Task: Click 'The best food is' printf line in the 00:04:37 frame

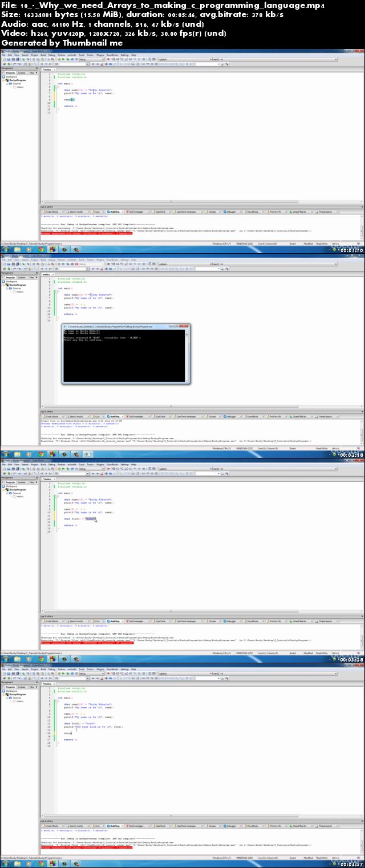Action: (93, 727)
